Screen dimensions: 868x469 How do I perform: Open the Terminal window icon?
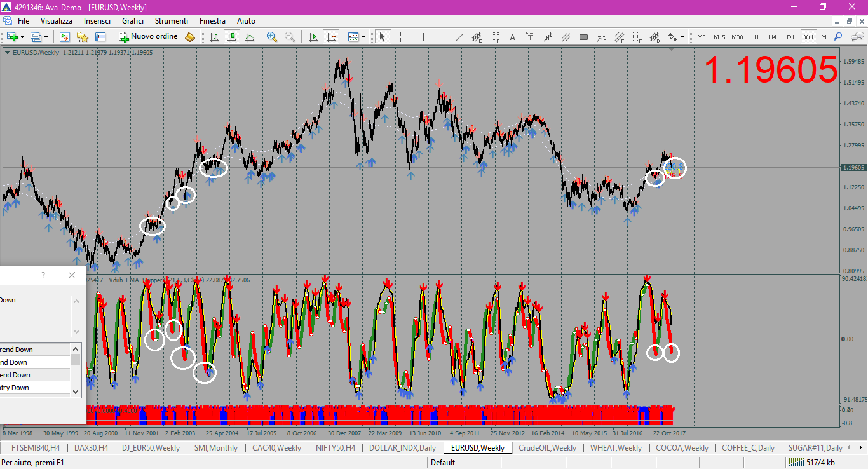(100, 37)
